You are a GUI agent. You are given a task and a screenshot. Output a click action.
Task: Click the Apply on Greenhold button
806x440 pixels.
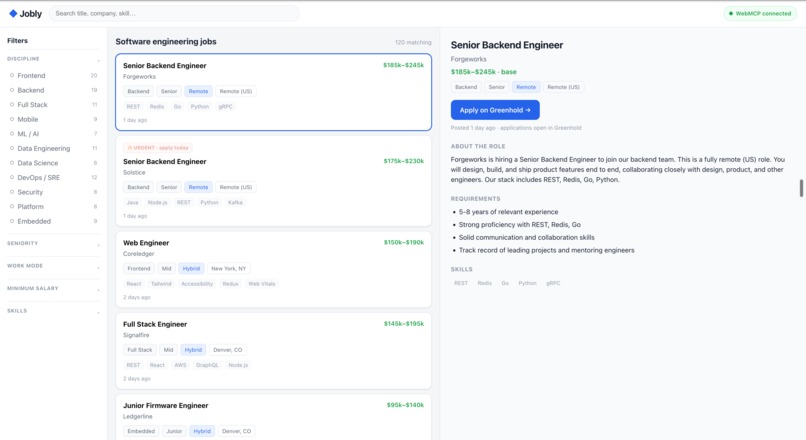(495, 110)
